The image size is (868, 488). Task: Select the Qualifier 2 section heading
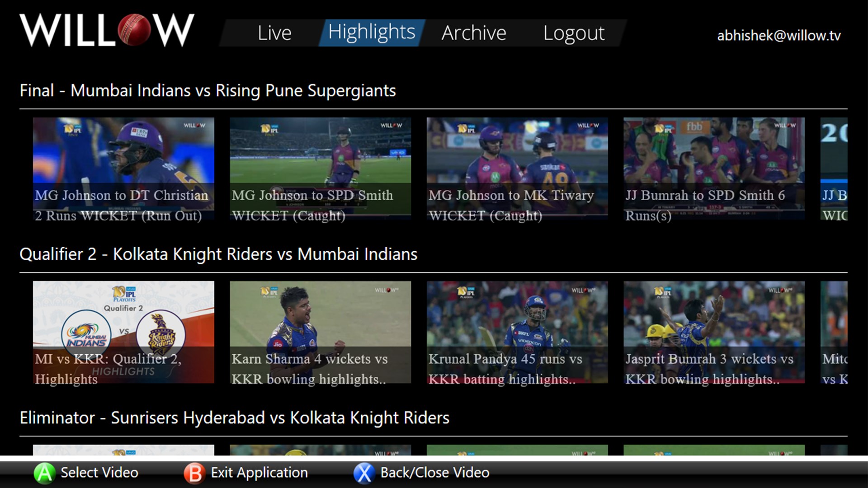pyautogui.click(x=218, y=254)
